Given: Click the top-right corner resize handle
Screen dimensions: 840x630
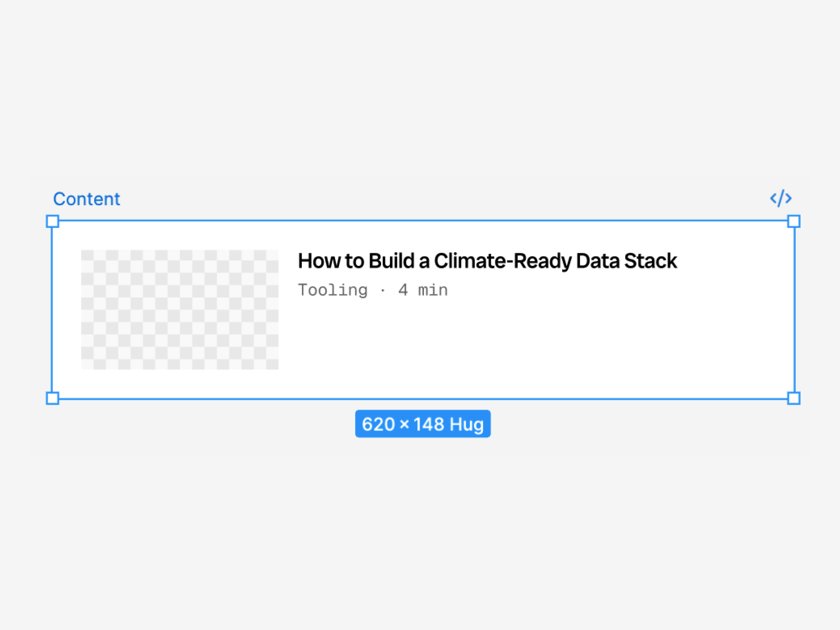Looking at the screenshot, I should tap(794, 221).
